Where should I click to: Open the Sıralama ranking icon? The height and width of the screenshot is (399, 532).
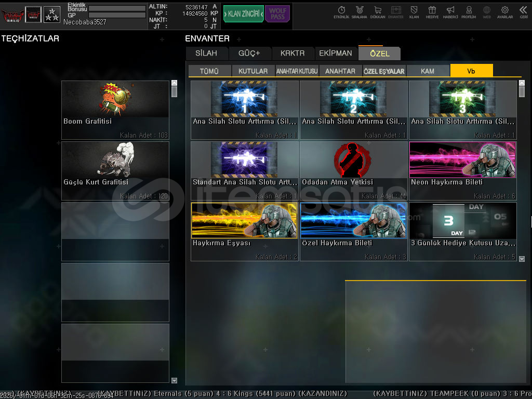coord(360,12)
